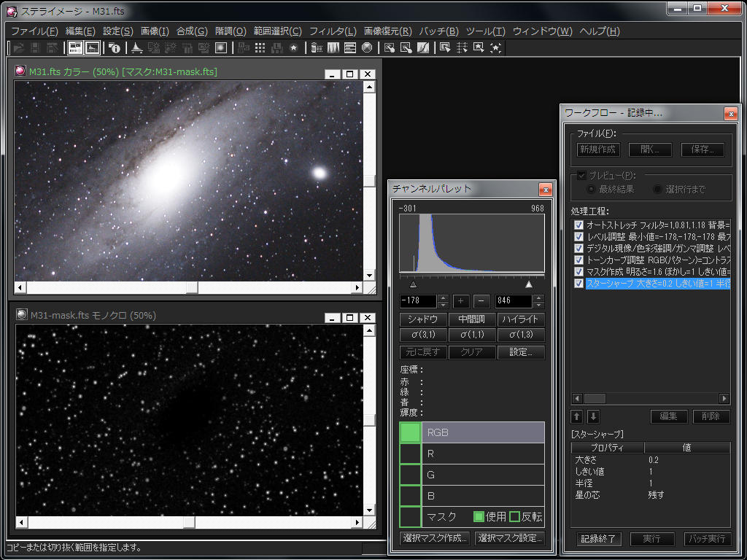Open the 階調(O) menu
The height and width of the screenshot is (560, 747).
[x=230, y=31]
